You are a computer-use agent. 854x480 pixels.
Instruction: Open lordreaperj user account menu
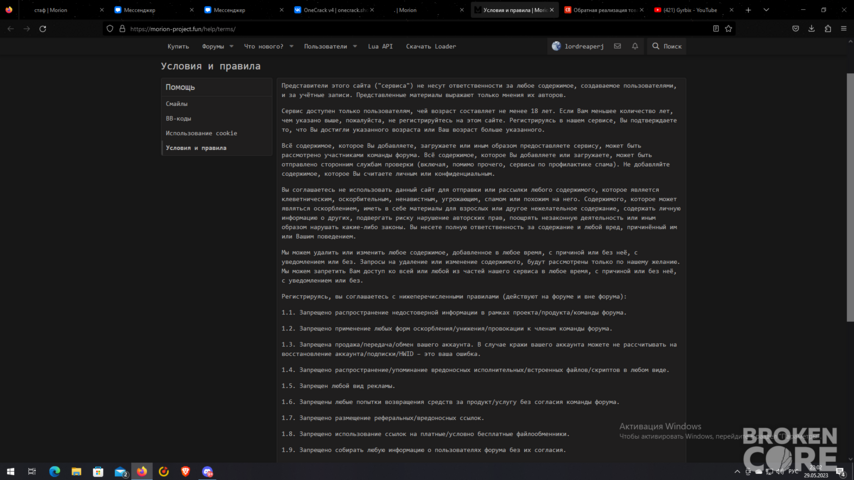(578, 46)
